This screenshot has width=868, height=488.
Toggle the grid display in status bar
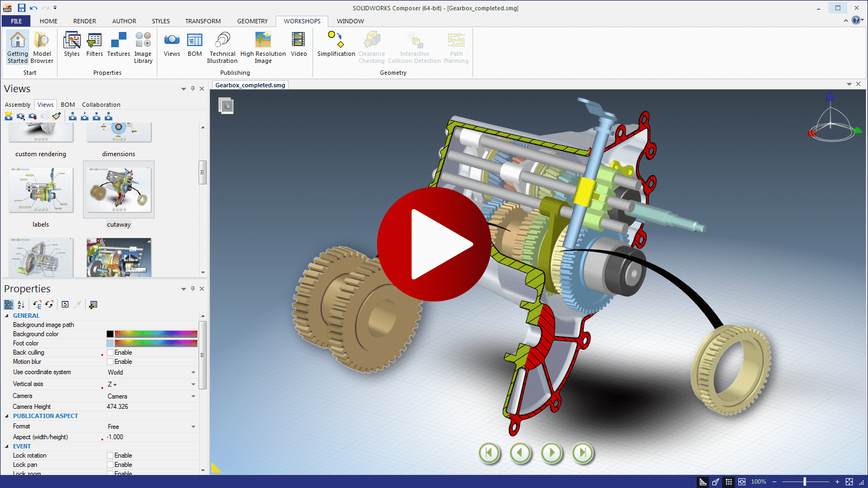tap(729, 481)
